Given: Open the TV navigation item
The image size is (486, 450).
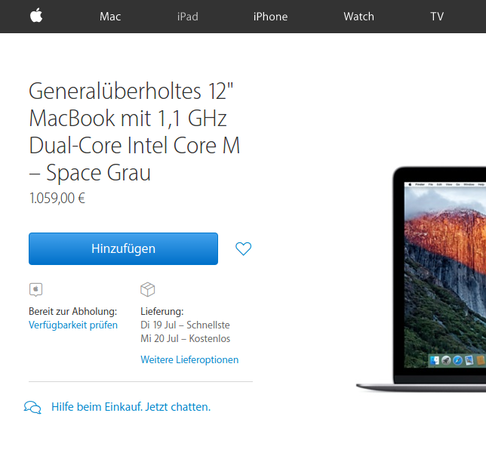Looking at the screenshot, I should coord(437,16).
